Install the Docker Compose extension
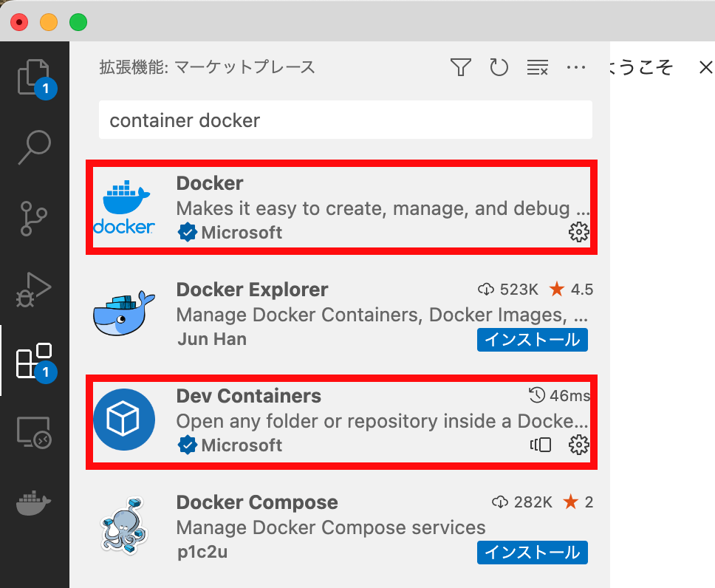The image size is (715, 588). (532, 552)
